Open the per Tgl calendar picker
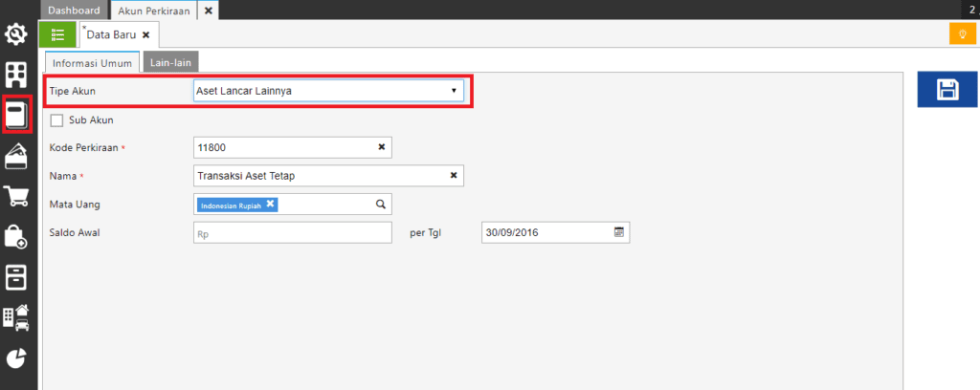The width and height of the screenshot is (980, 390). [618, 232]
